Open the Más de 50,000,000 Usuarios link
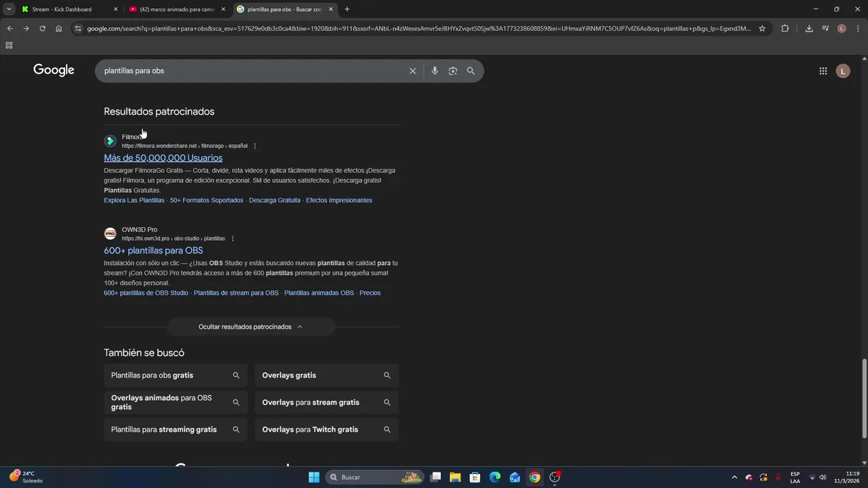The height and width of the screenshot is (488, 868). point(163,158)
